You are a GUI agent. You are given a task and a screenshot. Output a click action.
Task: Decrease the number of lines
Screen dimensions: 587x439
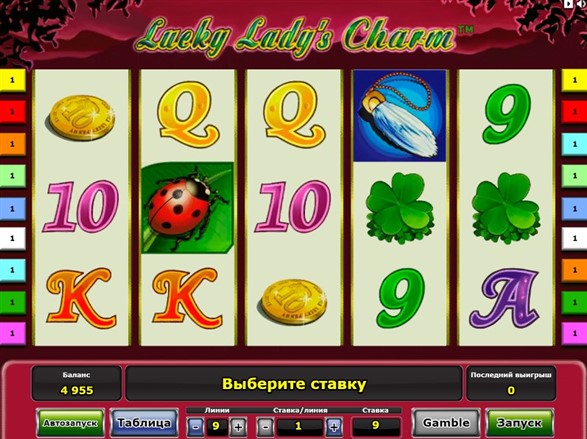click(195, 426)
